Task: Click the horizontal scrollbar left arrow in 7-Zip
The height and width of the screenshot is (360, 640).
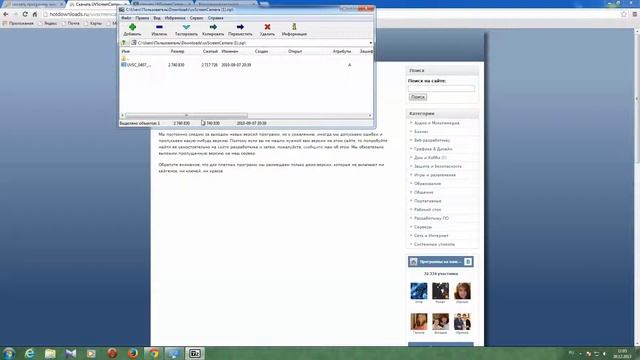Action: (122, 116)
